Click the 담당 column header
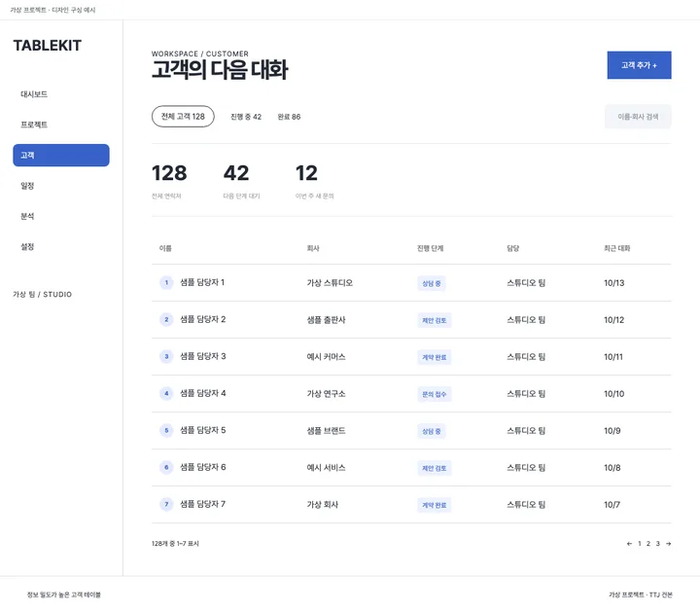 click(x=513, y=248)
